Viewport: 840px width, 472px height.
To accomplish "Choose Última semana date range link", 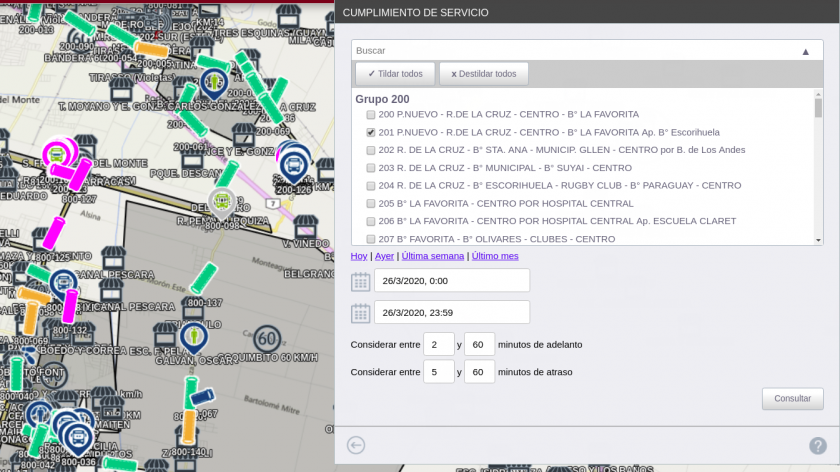I will 433,256.
